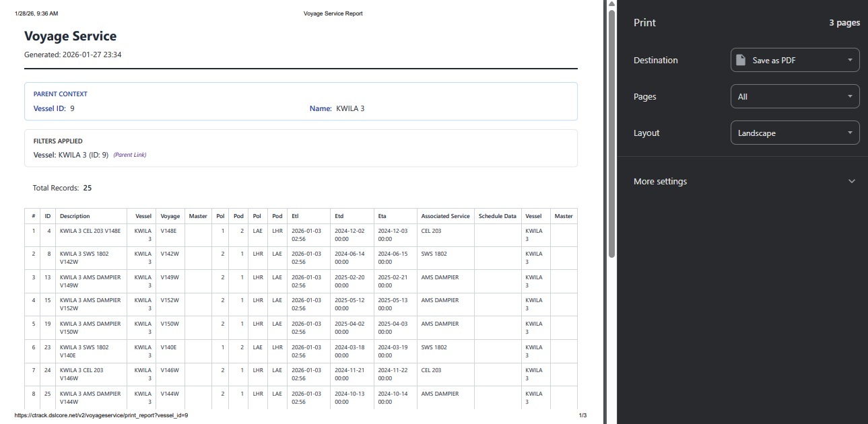Click the Schedule Data column header
Viewport: 868px width, 424px height.
click(497, 216)
